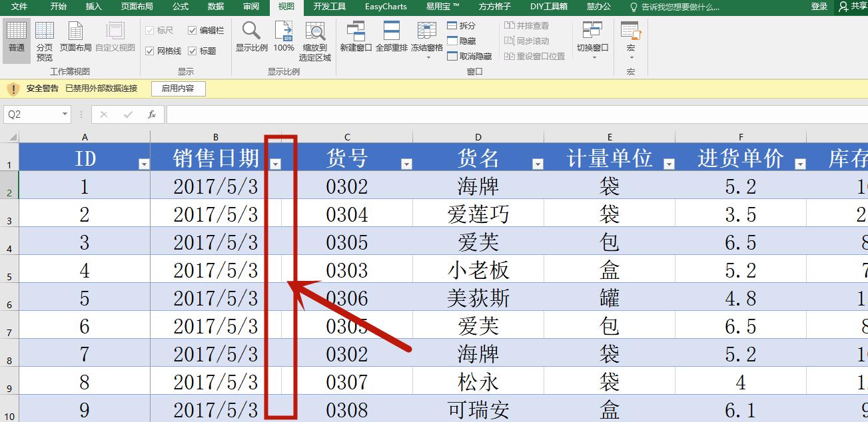Viewport: 868px width, 422px height.
Task: Select the 页面布局 view icon
Action: click(x=75, y=37)
